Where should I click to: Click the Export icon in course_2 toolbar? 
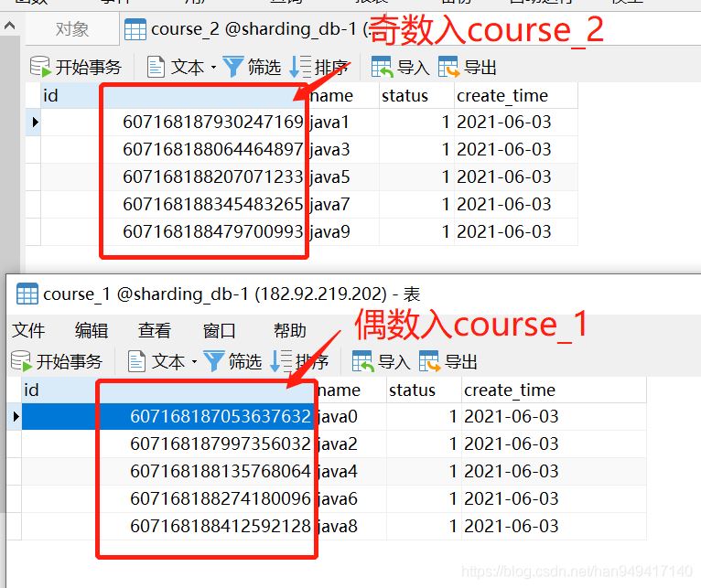click(448, 67)
